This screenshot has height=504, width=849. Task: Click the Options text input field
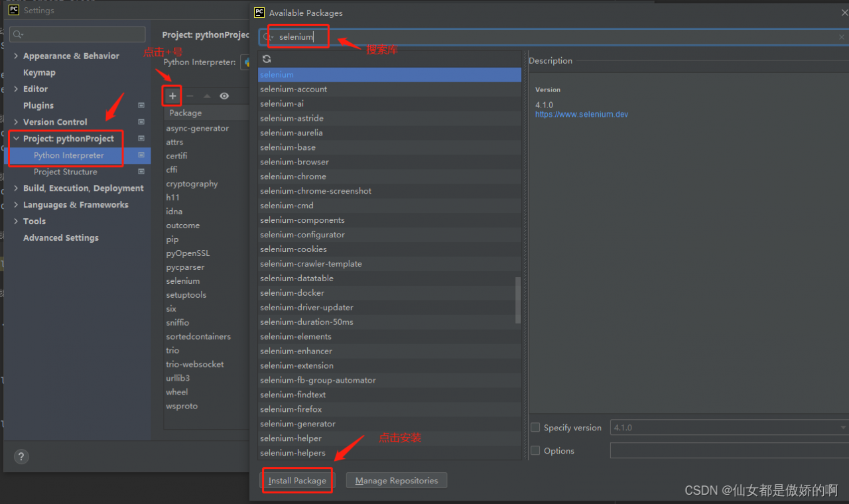pos(728,451)
